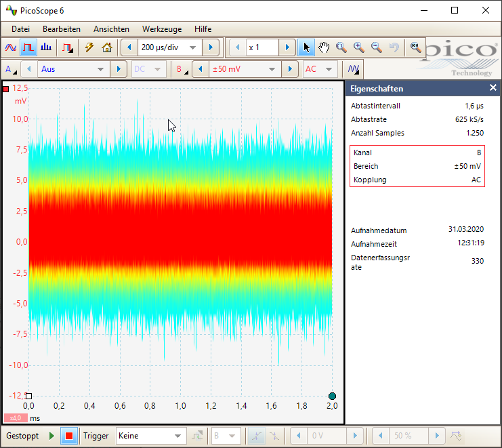
Task: Click the x4,0 axis scale button
Action: coord(15,418)
